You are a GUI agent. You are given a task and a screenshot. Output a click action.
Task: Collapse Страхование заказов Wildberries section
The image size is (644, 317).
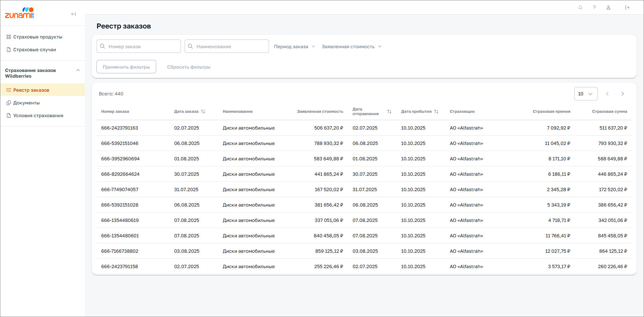(x=78, y=70)
